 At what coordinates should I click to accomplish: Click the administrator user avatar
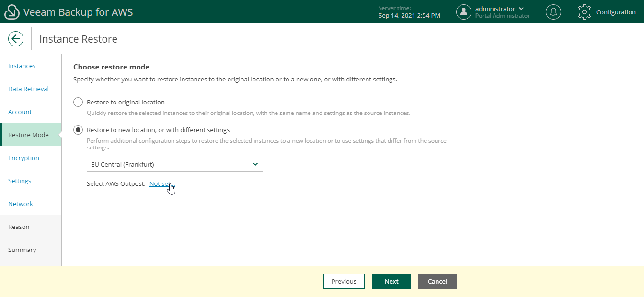pos(463,11)
